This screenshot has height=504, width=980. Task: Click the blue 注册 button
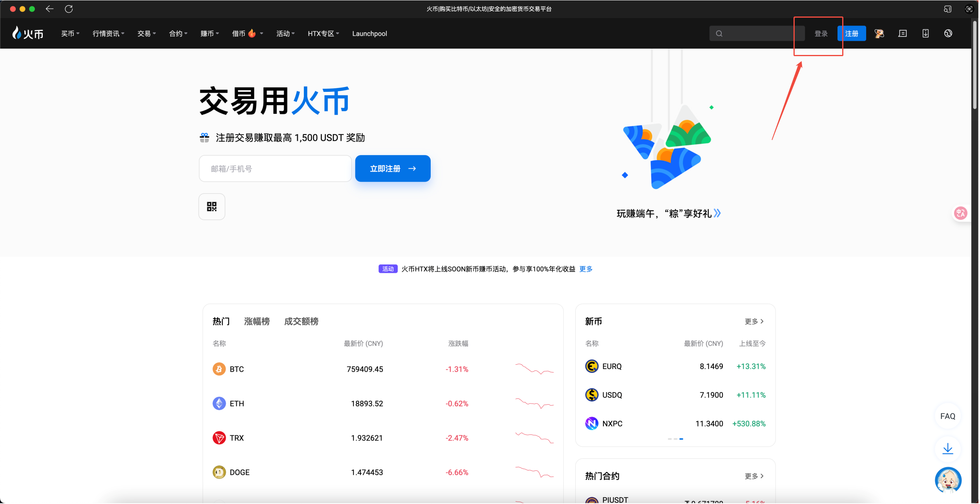[852, 33]
